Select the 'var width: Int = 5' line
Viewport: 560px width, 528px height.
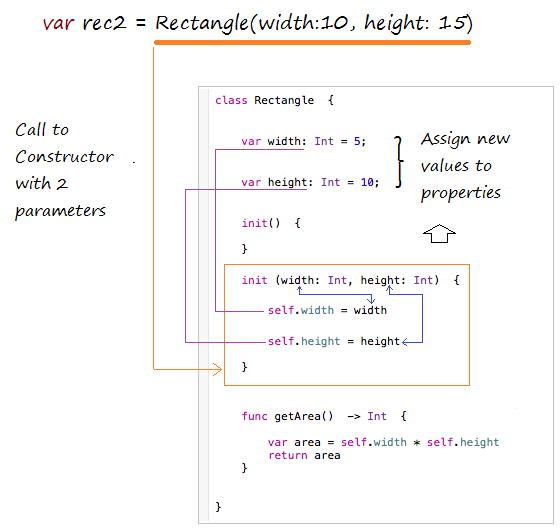(304, 141)
